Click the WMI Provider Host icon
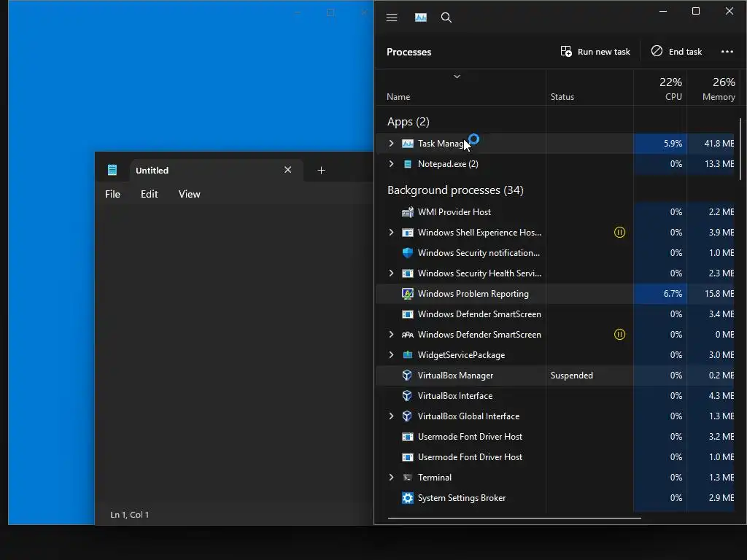This screenshot has height=560, width=747. click(x=407, y=212)
